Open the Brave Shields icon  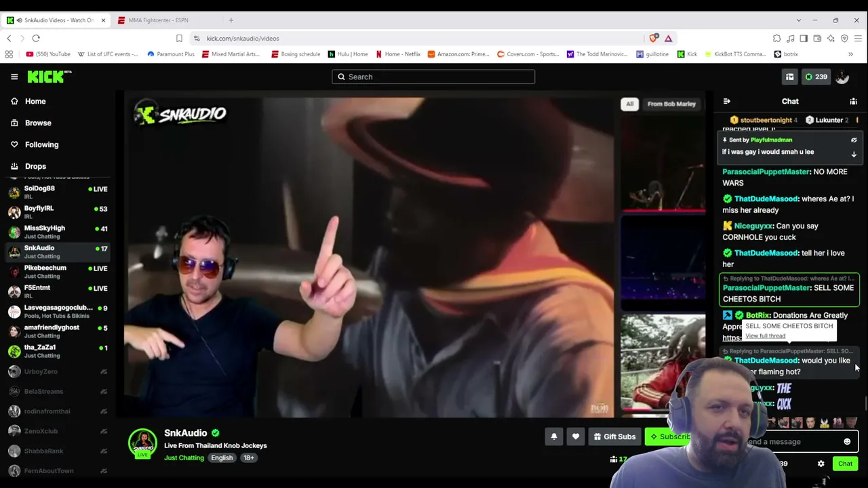point(654,39)
